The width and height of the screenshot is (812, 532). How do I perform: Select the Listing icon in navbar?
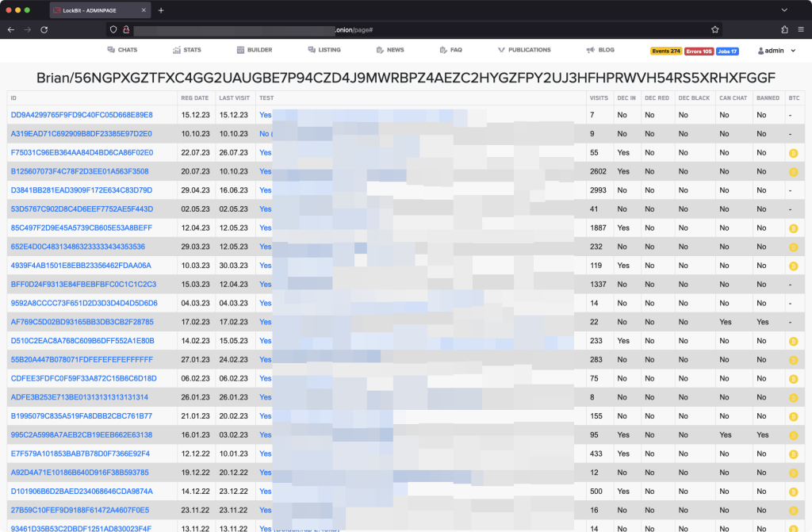coord(312,50)
